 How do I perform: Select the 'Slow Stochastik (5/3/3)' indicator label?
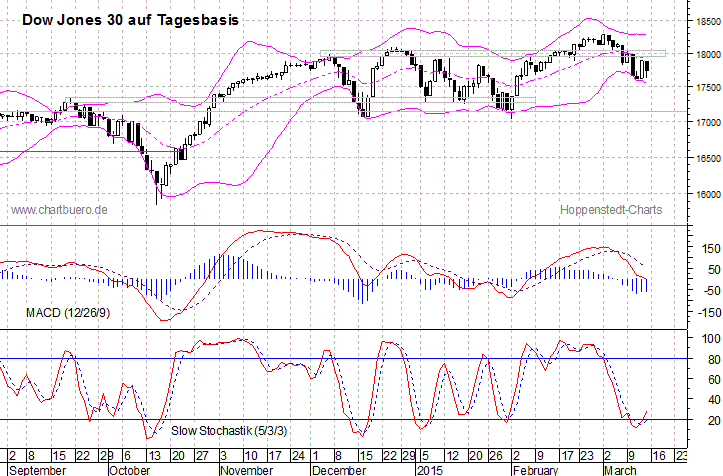tap(229, 431)
